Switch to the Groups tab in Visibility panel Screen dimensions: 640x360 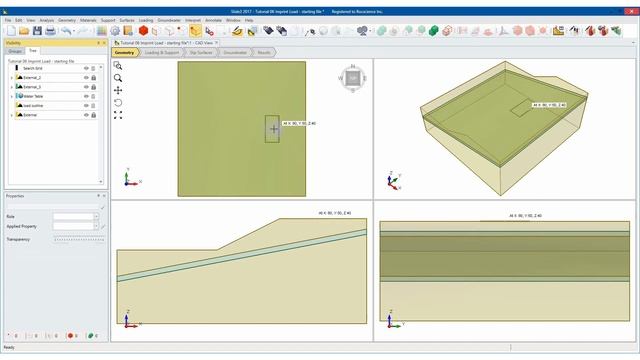[15, 51]
